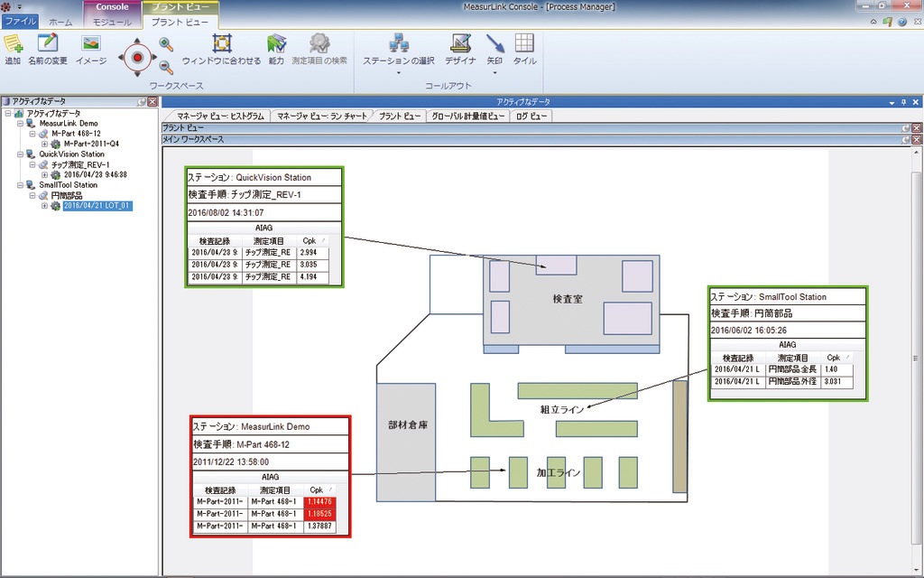Pin the blue アクティブなデータ header panel
The image size is (924, 578).
[903, 102]
